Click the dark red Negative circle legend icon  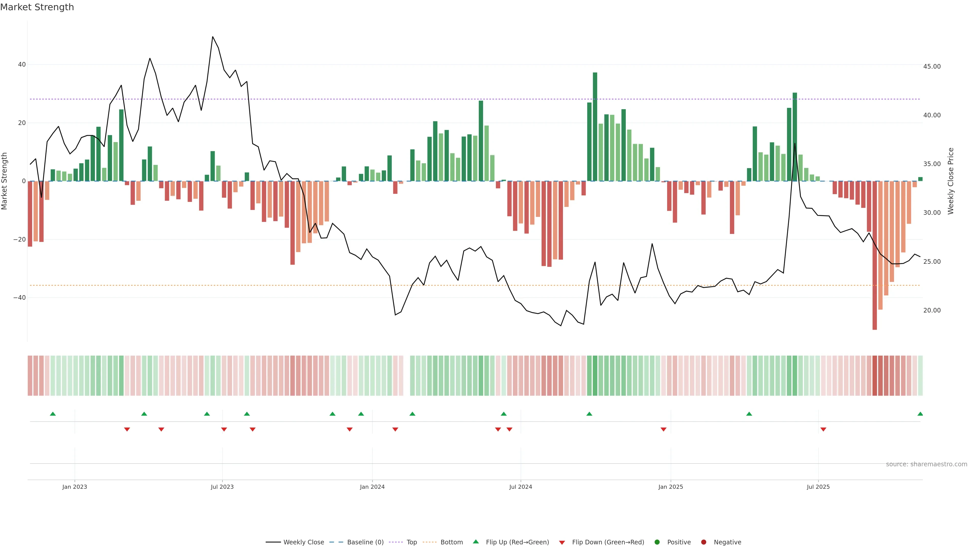click(703, 542)
